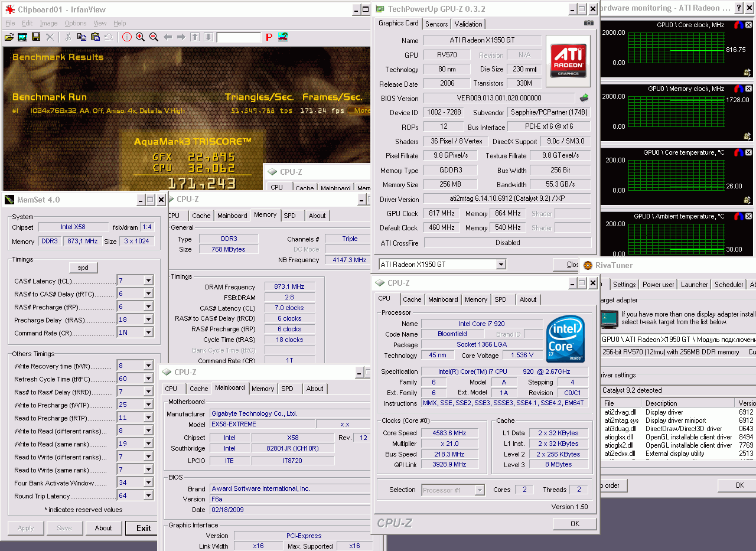
Task: Take a GPU-Z screenshot with the camera icon
Action: pyautogui.click(x=589, y=23)
